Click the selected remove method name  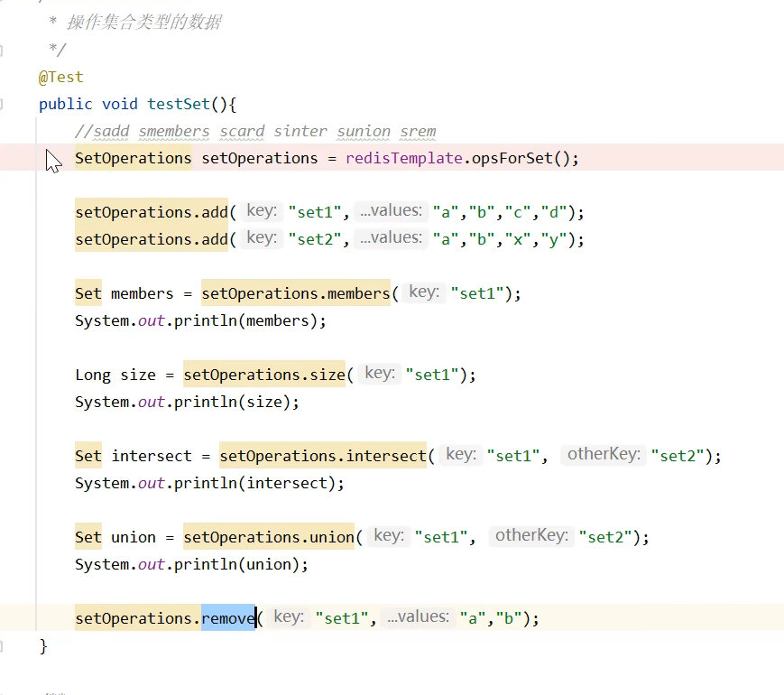(227, 619)
